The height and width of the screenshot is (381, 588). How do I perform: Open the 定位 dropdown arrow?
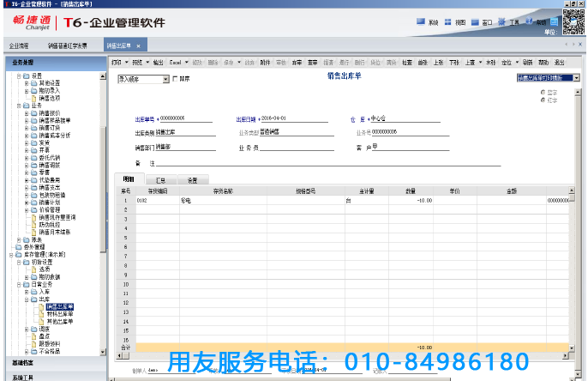click(x=517, y=63)
